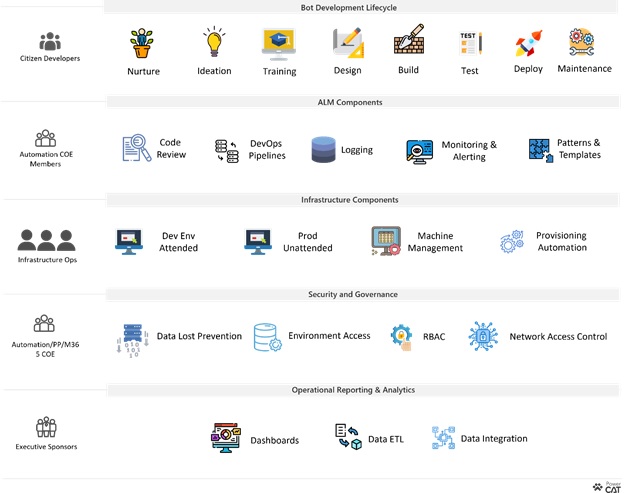Select the Automation COE Members group icon
Screen dimensions: 630x493
pos(45,138)
